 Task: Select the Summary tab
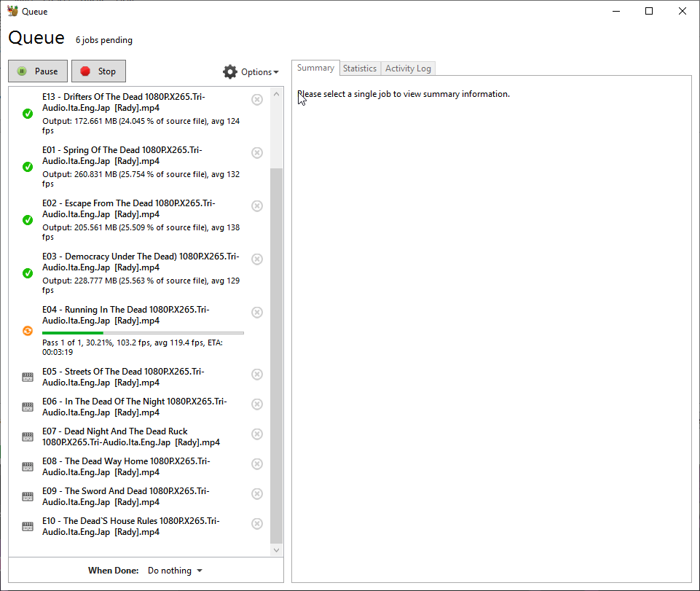tap(315, 68)
